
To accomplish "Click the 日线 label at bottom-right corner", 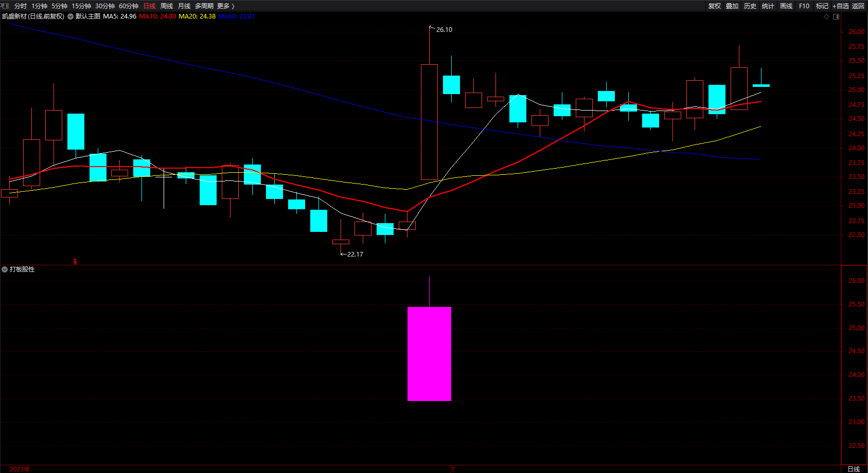I will click(x=854, y=469).
